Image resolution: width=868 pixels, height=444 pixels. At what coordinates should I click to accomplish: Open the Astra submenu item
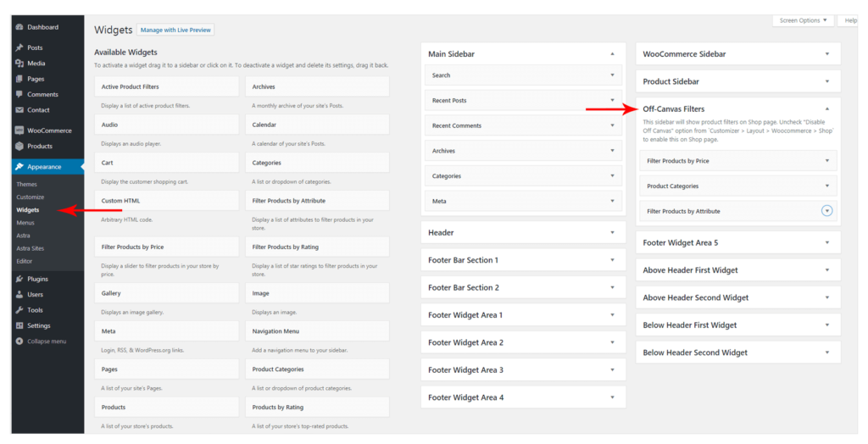(23, 236)
